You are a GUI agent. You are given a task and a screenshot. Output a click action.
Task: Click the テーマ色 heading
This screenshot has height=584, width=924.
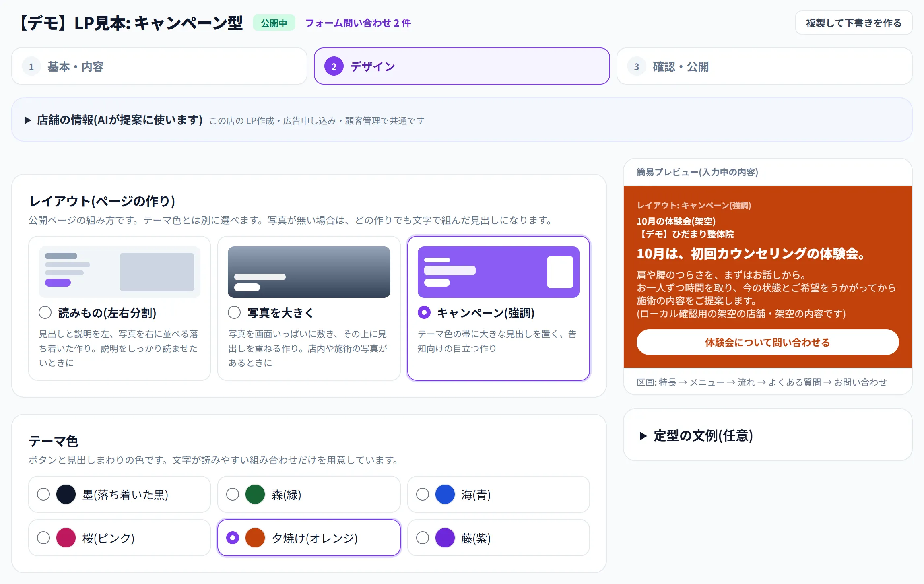point(54,441)
